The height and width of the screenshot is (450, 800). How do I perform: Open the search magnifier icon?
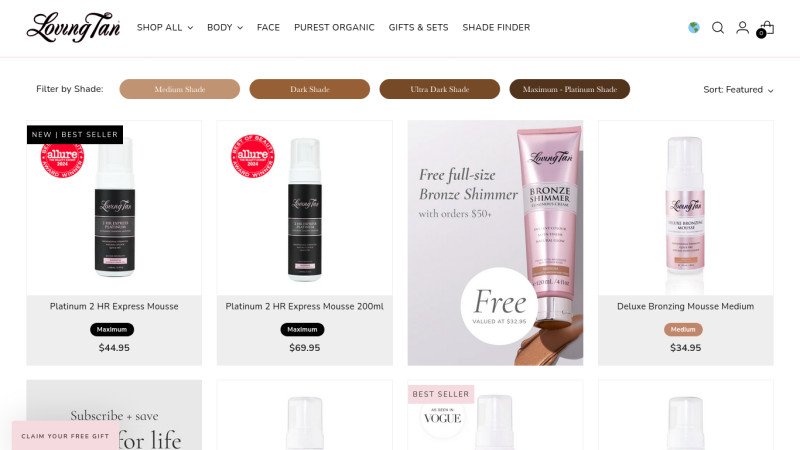(x=718, y=28)
